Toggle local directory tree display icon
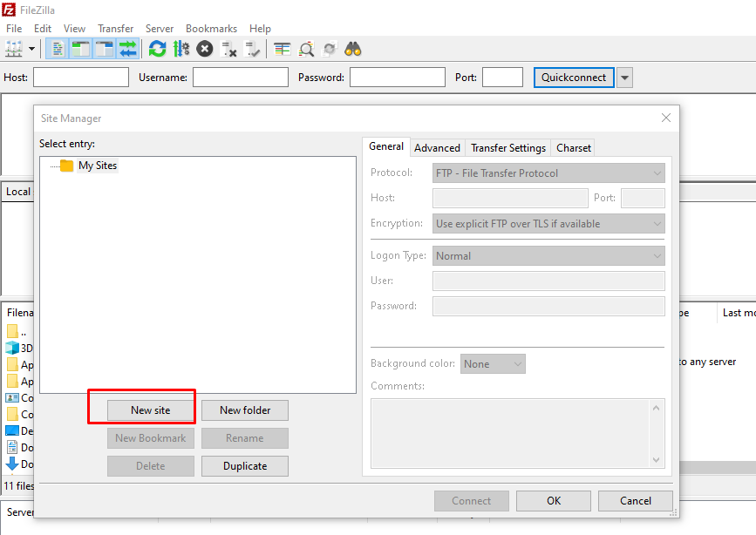The image size is (756, 535). (80, 49)
